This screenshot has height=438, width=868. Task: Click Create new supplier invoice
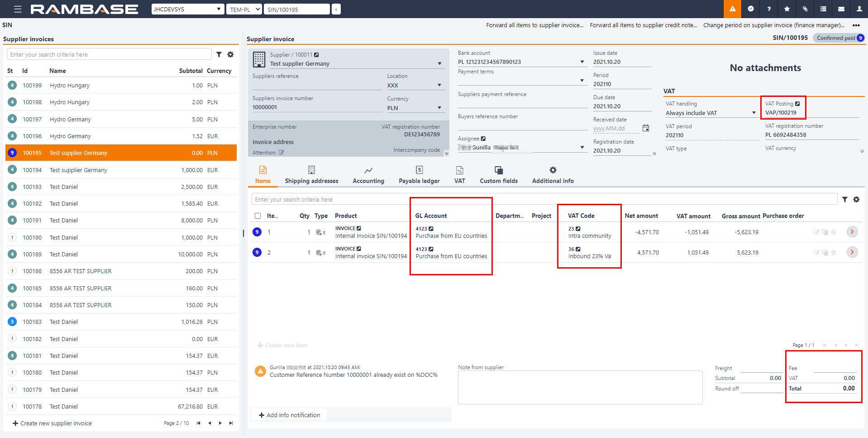click(x=52, y=424)
